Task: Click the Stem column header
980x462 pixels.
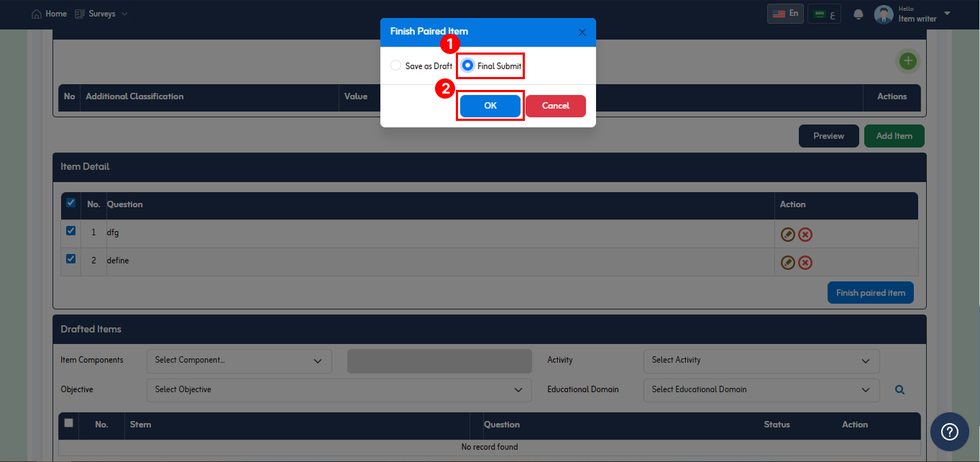Action: pyautogui.click(x=141, y=425)
